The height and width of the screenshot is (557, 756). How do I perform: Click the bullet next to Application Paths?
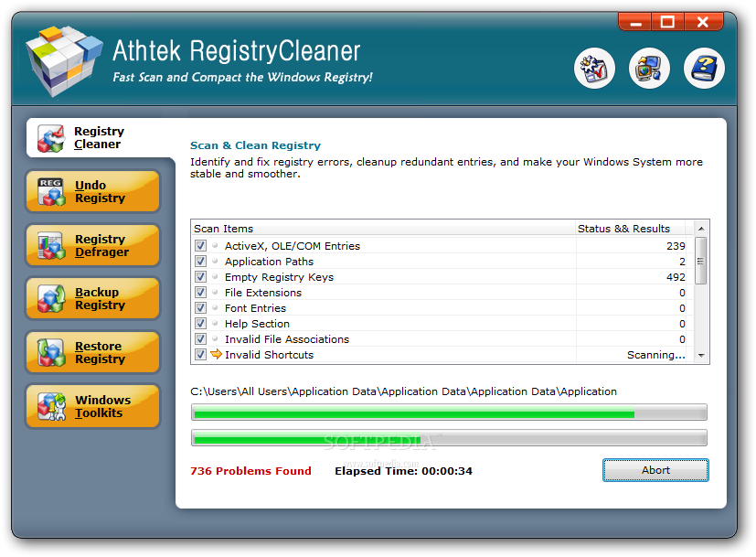[215, 261]
